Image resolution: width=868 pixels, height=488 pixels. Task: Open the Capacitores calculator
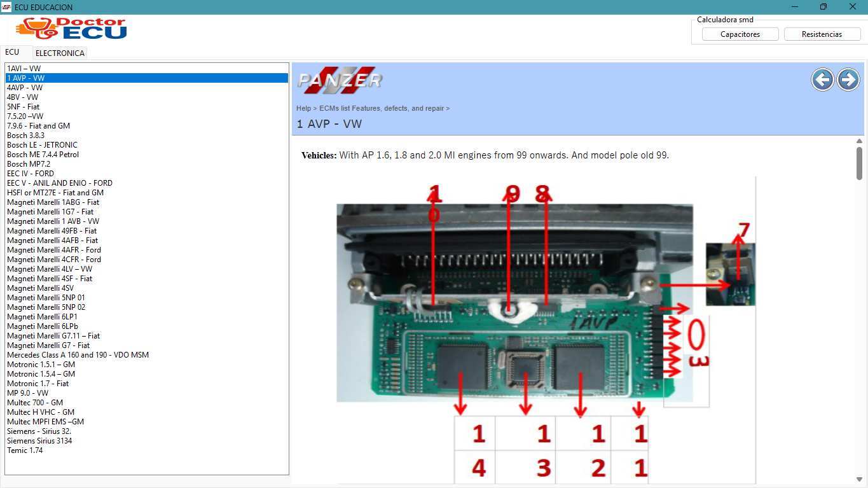pos(740,34)
